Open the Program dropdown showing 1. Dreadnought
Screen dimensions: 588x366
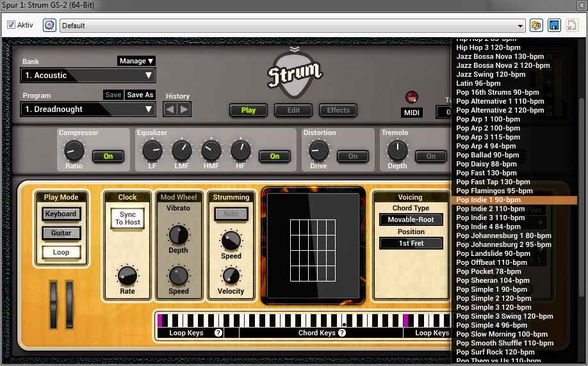click(88, 109)
